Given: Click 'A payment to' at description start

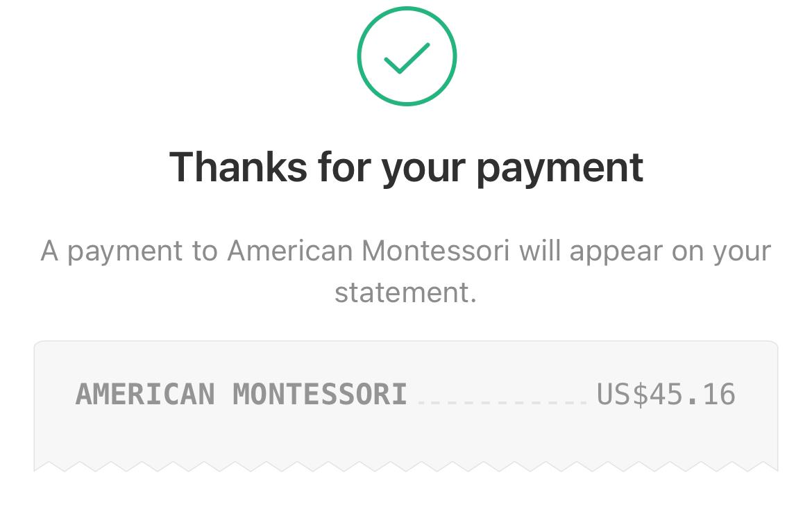Looking at the screenshot, I should (129, 251).
